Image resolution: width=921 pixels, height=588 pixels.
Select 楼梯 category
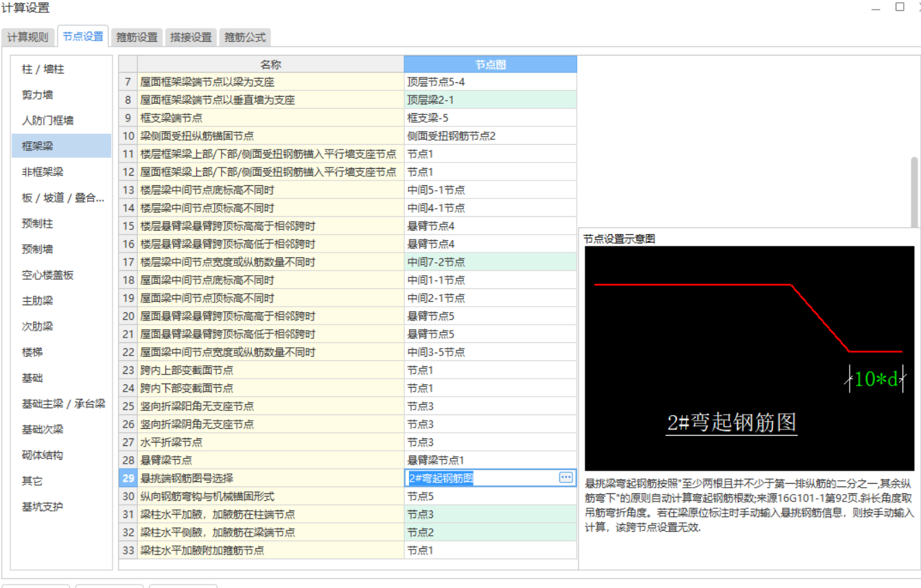click(61, 352)
